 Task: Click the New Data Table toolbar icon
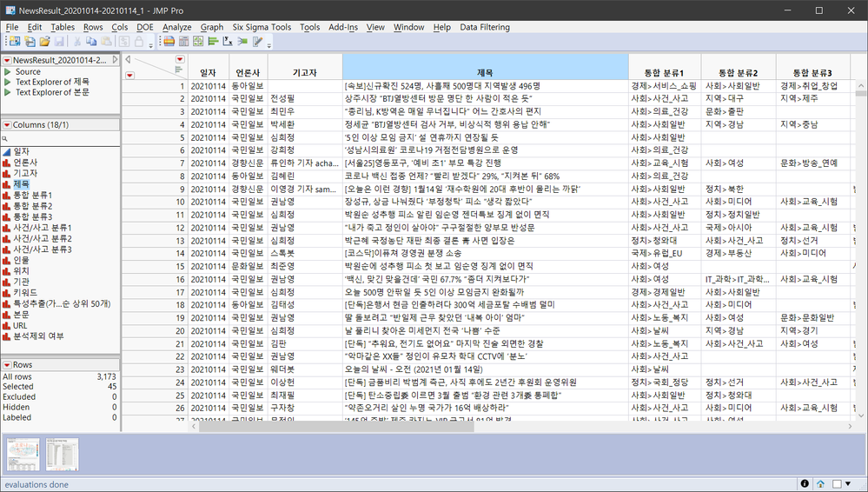(15, 42)
